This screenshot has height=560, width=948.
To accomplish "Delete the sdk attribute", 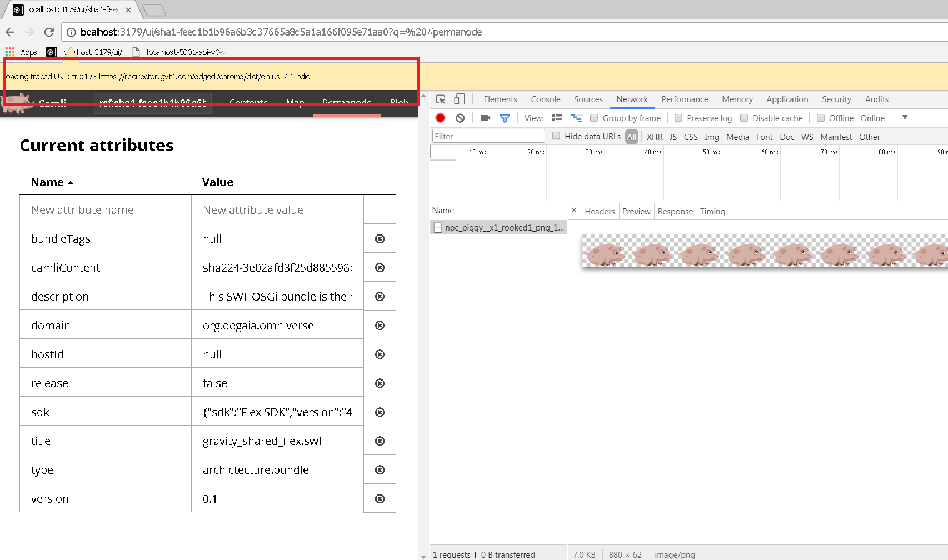I will [x=380, y=412].
